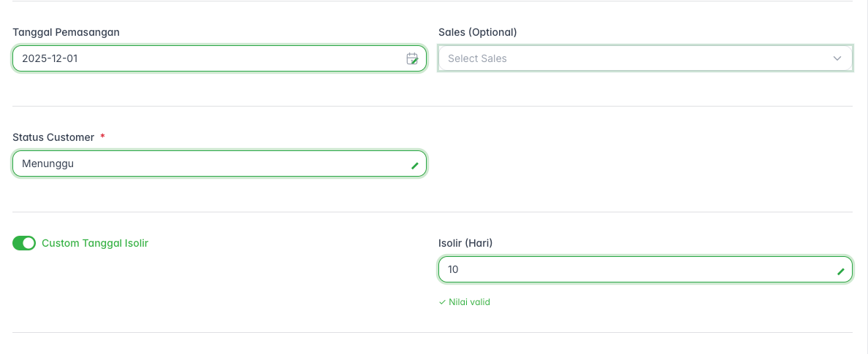Click the green Custom Tanggal Isolir label text

(x=95, y=243)
